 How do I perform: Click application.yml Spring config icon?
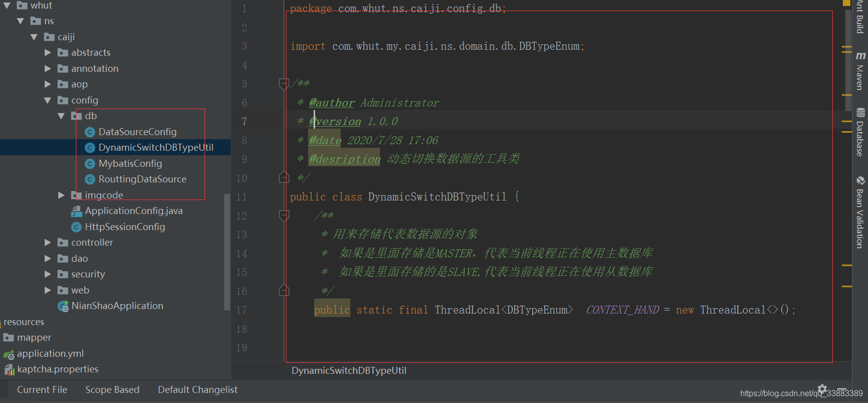pyautogui.click(x=9, y=354)
